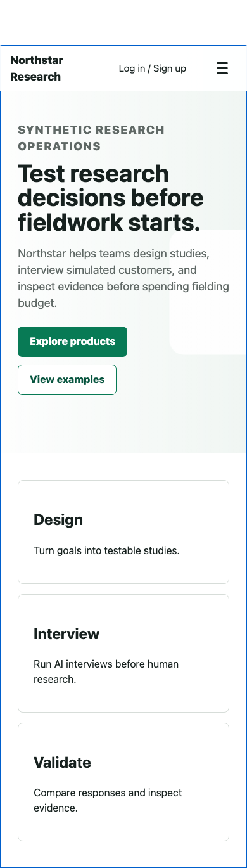Open the Validate product card
Image resolution: width=247 pixels, height=868 pixels.
123,782
